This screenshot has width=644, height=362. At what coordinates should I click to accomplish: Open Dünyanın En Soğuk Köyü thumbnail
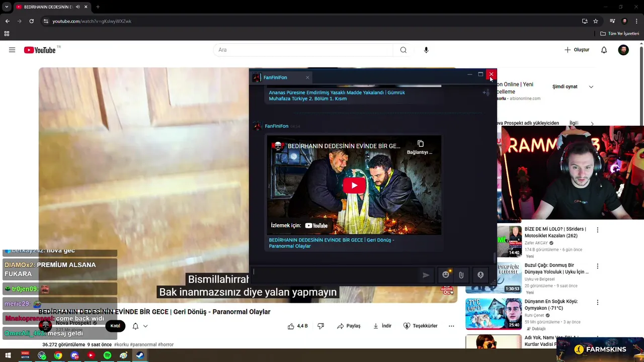494,314
